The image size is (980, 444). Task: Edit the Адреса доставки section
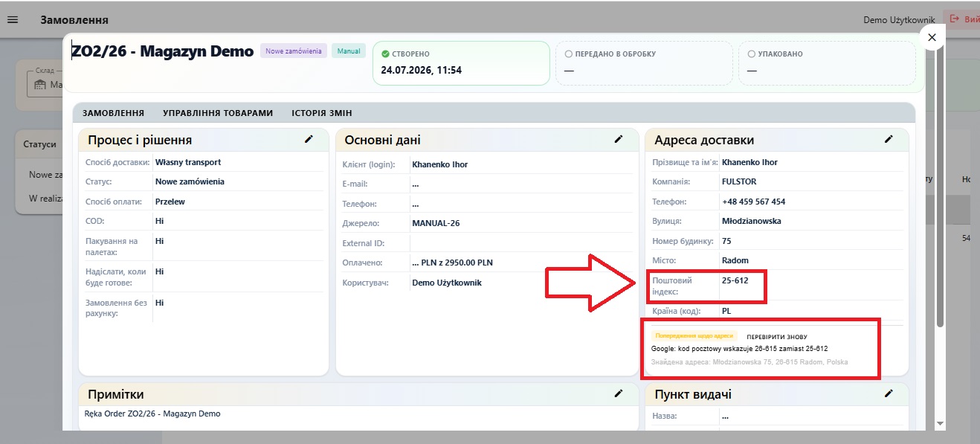tap(888, 139)
